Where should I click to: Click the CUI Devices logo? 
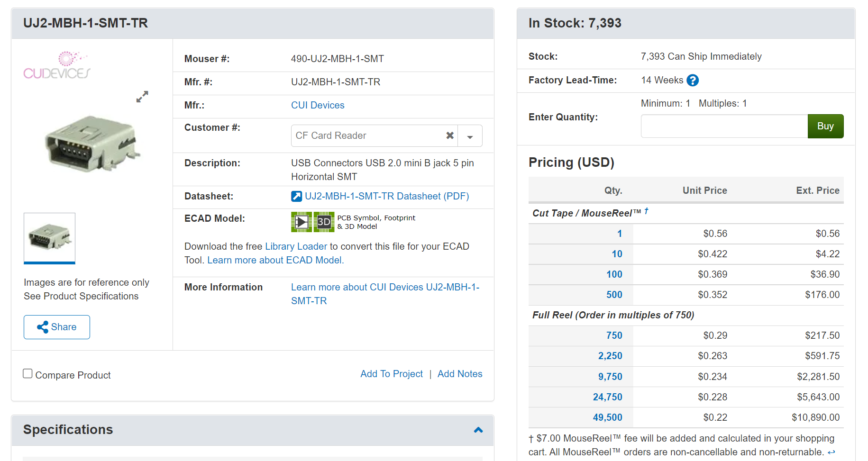pyautogui.click(x=57, y=65)
